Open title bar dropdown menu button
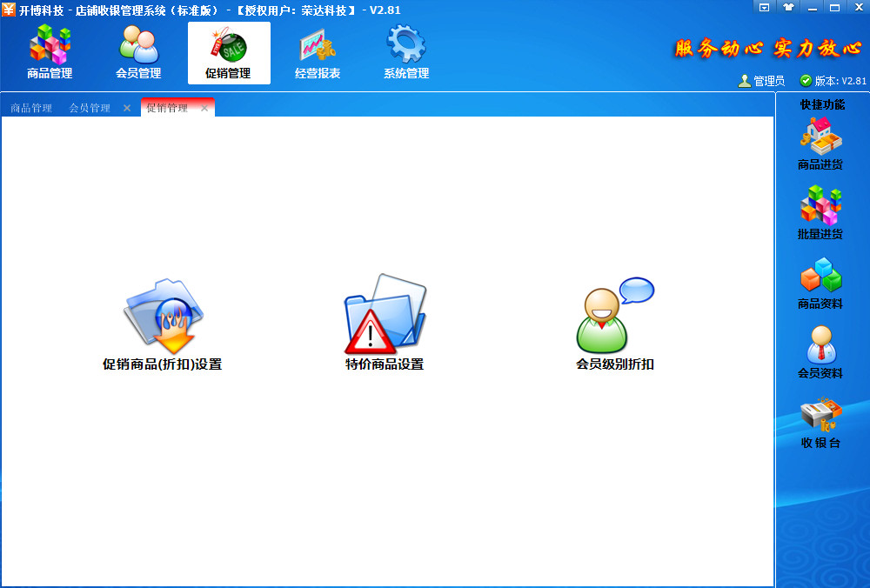Image resolution: width=870 pixels, height=588 pixels. pos(764,8)
